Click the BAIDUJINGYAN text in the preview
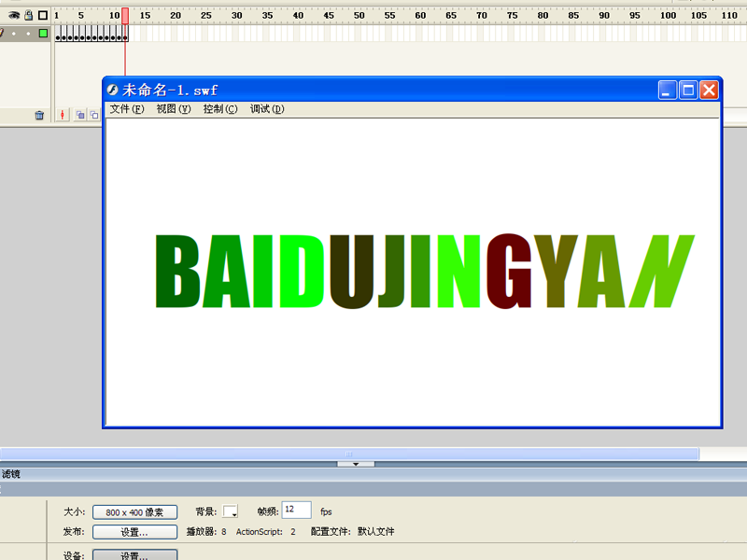This screenshot has height=560, width=747. (x=425, y=272)
